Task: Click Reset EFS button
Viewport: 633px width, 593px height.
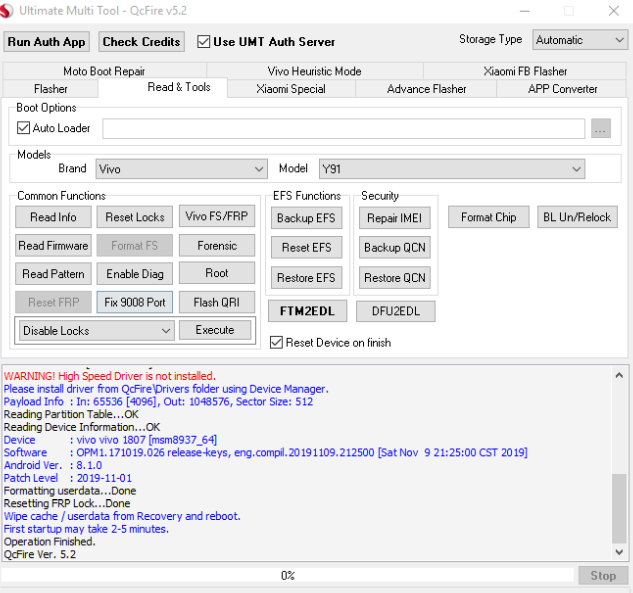Action: tap(306, 247)
